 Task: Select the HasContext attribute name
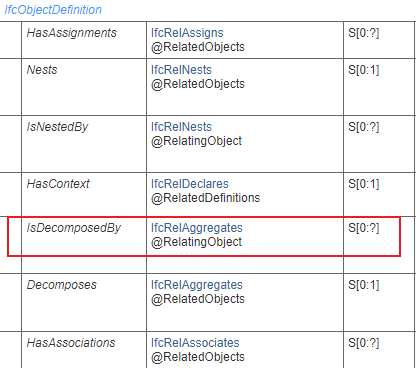pos(58,184)
